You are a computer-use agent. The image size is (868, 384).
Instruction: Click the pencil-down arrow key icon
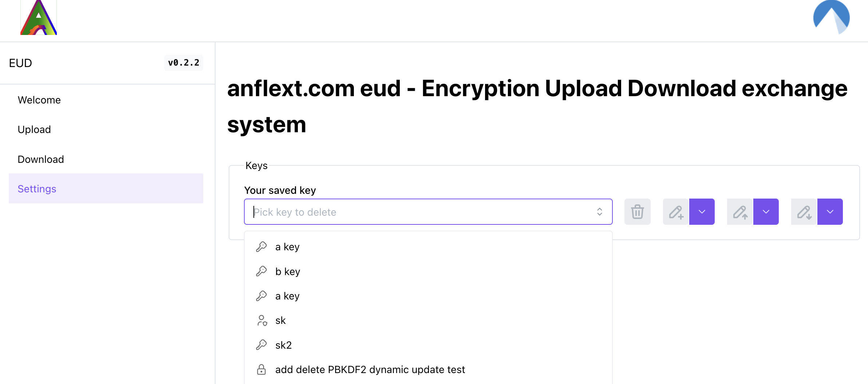pyautogui.click(x=804, y=212)
